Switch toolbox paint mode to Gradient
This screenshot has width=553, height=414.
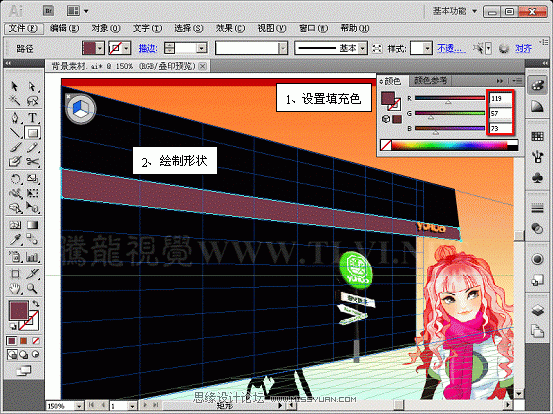tap(23, 341)
